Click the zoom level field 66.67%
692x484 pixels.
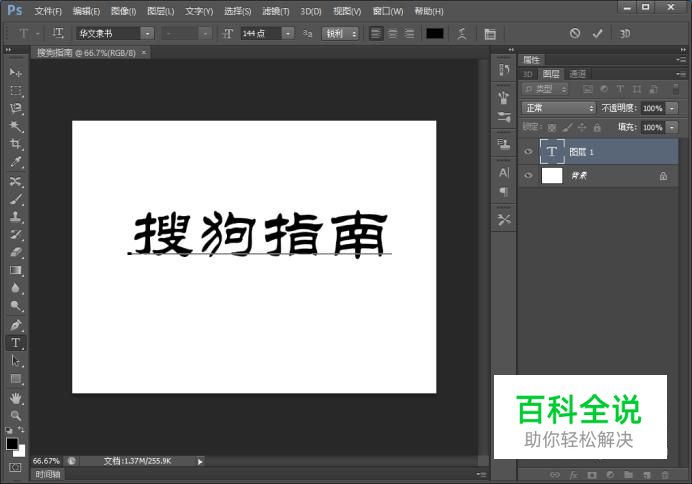click(x=46, y=461)
